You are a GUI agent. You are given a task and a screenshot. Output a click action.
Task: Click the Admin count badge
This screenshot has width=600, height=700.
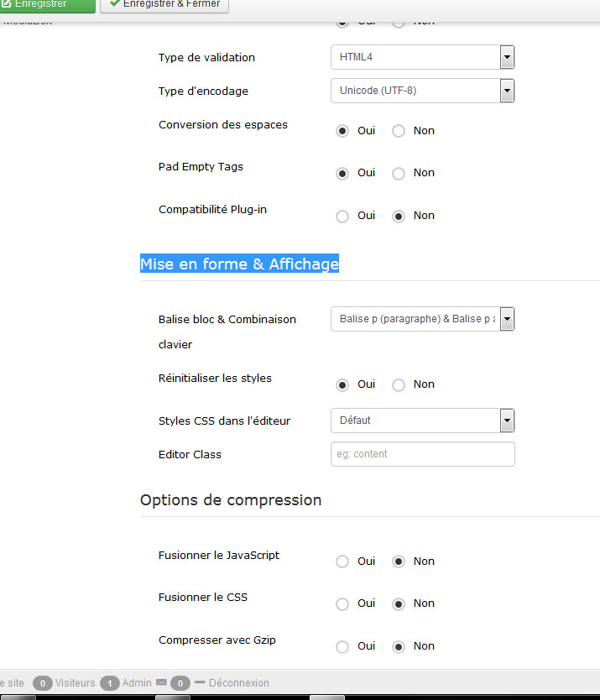point(110,683)
